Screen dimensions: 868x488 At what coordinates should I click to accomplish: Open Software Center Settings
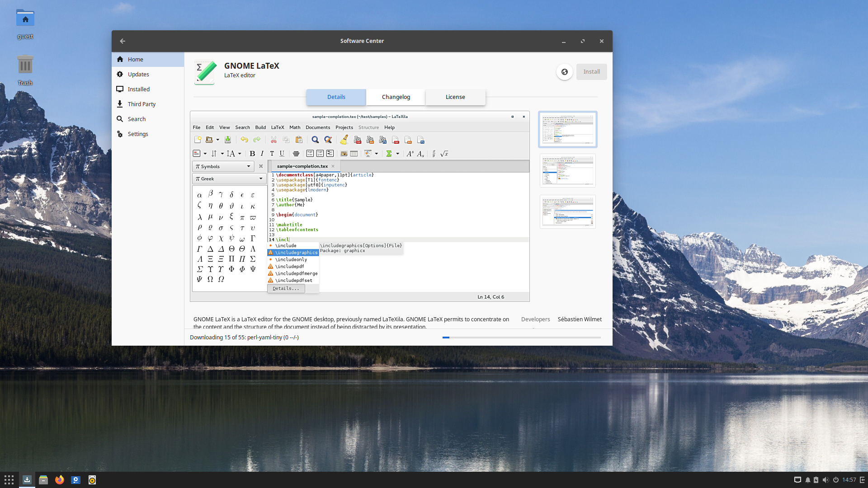point(148,134)
